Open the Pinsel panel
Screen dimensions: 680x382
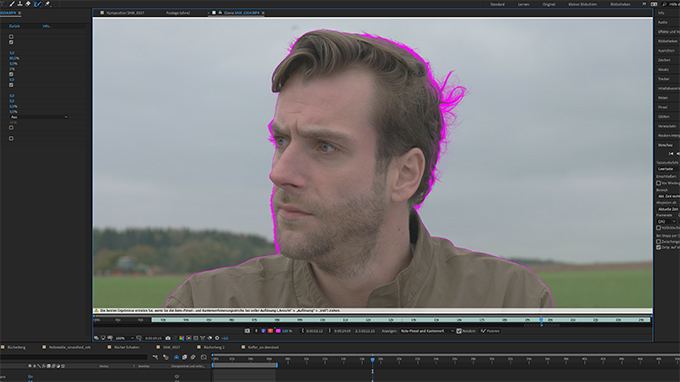[663, 107]
